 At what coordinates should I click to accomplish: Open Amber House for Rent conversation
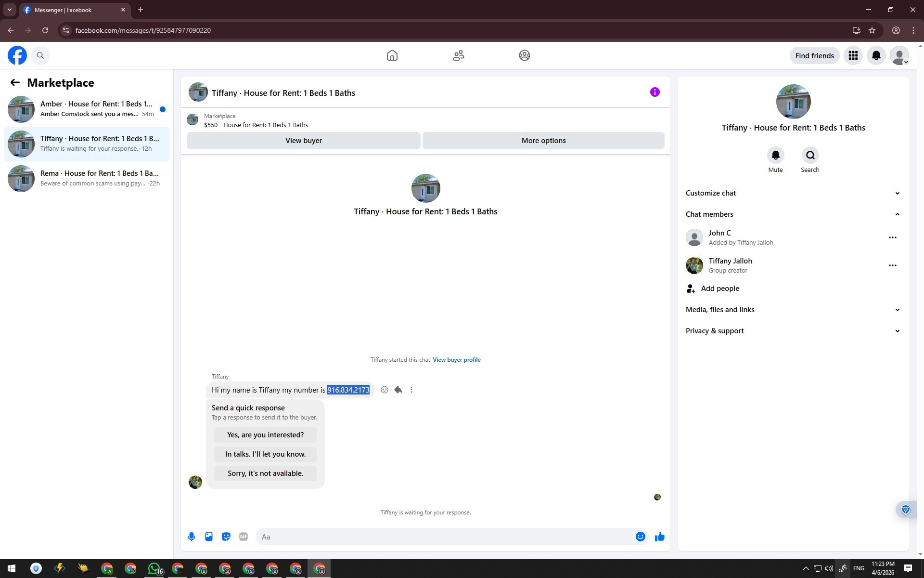pyautogui.click(x=87, y=109)
